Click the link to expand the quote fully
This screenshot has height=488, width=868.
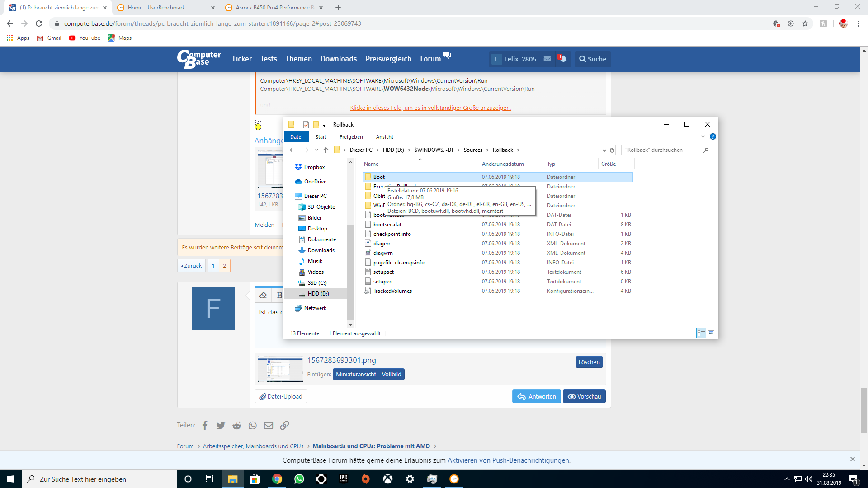click(430, 108)
